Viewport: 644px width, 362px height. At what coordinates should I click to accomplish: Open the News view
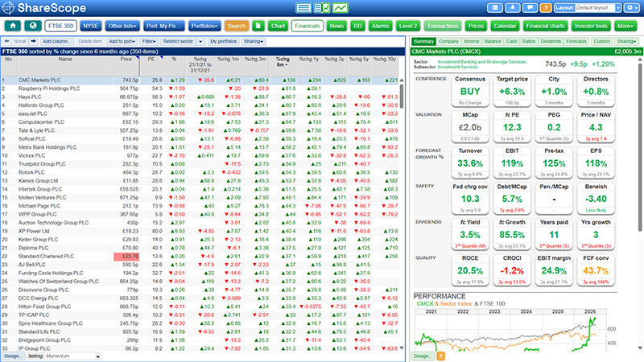coord(336,26)
